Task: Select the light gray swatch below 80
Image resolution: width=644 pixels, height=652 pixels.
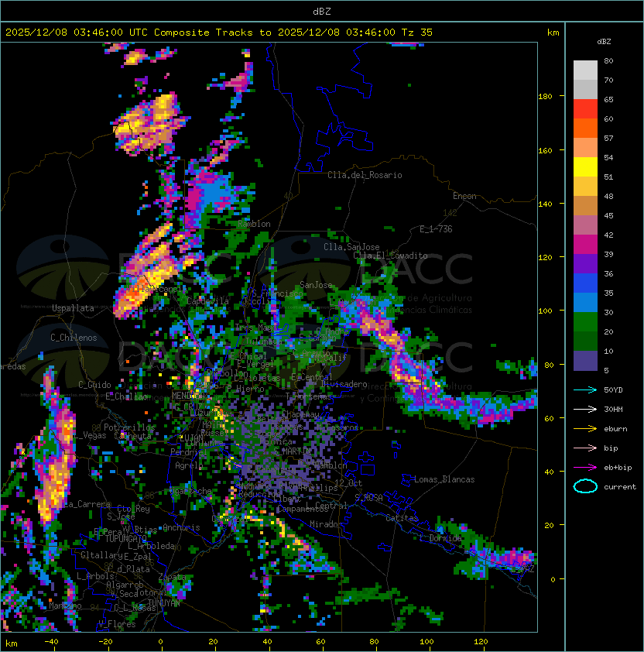Action: click(585, 70)
